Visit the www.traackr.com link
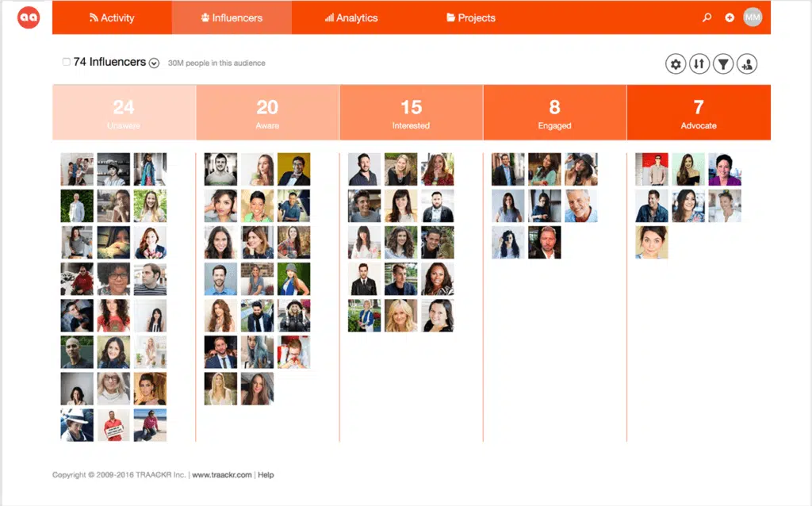The height and width of the screenshot is (506, 812). 222,475
